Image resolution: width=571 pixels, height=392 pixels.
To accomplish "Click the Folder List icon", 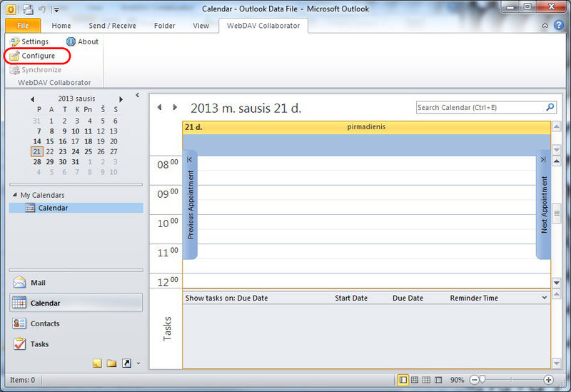I will point(112,363).
